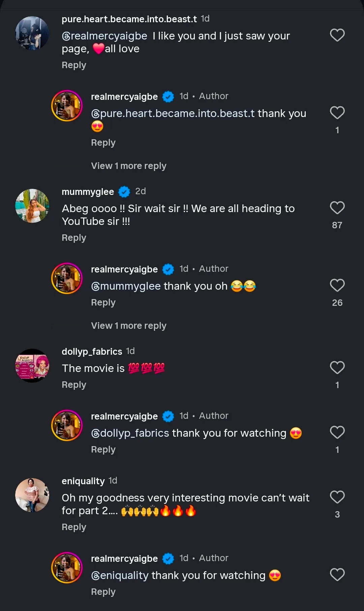
Task: Open @realmercyaigbe mention in first comment
Action: [x=104, y=36]
